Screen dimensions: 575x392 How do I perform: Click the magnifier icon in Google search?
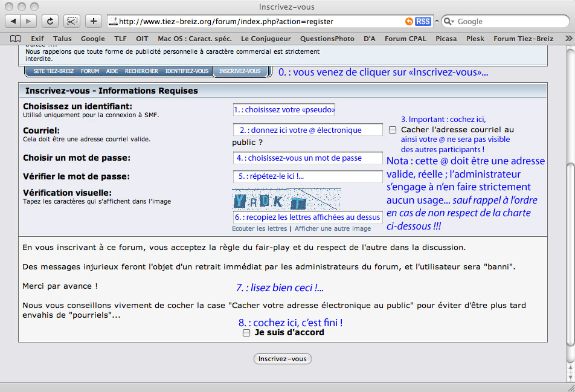click(448, 21)
